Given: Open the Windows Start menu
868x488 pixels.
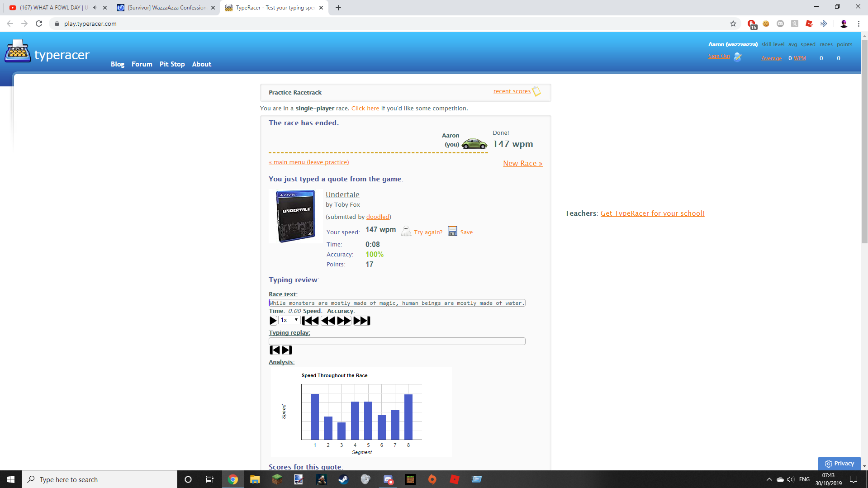Looking at the screenshot, I should coord(11,479).
